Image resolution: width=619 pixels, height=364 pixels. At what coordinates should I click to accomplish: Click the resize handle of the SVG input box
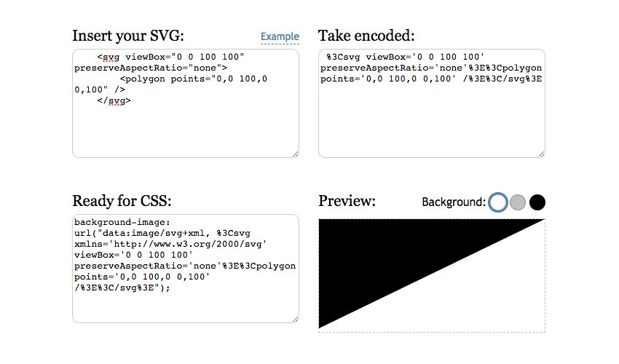coord(295,154)
